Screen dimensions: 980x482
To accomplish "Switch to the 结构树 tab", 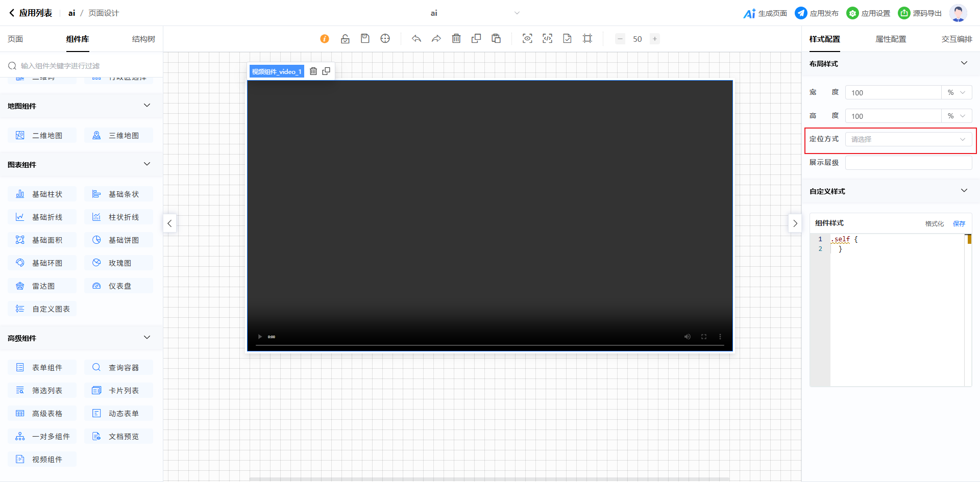I will [143, 39].
